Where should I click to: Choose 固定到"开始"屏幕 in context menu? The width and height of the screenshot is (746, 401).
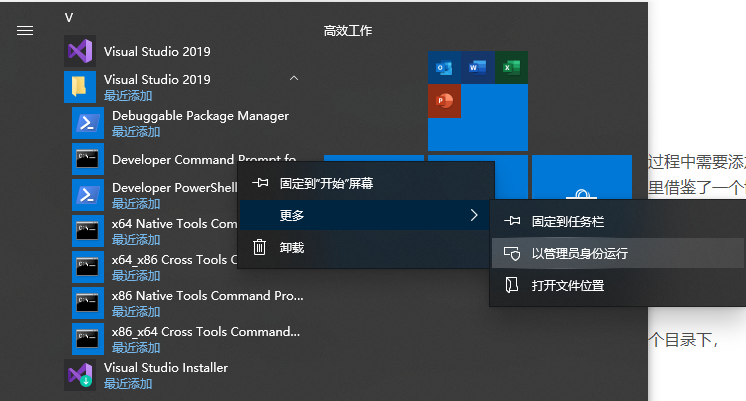coord(366,183)
